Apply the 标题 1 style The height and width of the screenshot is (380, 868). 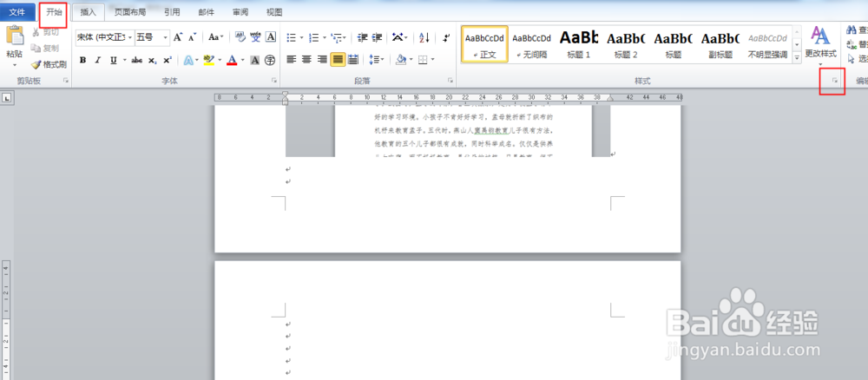[x=579, y=43]
